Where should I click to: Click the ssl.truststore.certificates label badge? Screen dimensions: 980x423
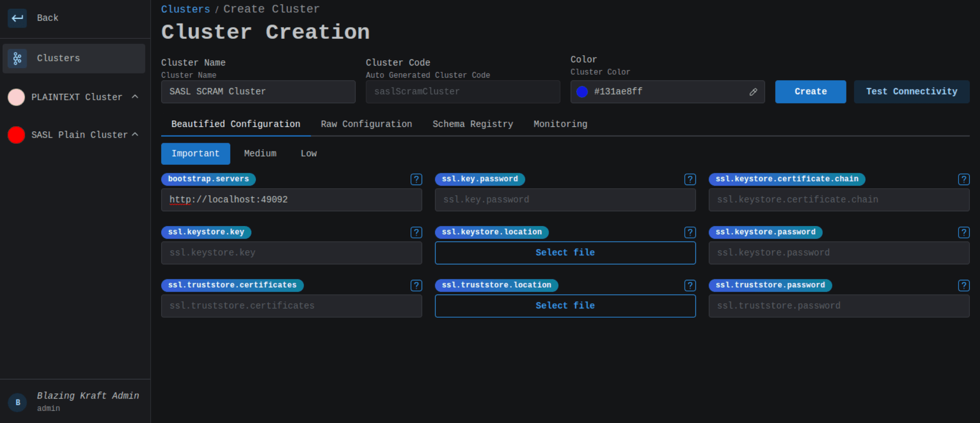click(232, 285)
